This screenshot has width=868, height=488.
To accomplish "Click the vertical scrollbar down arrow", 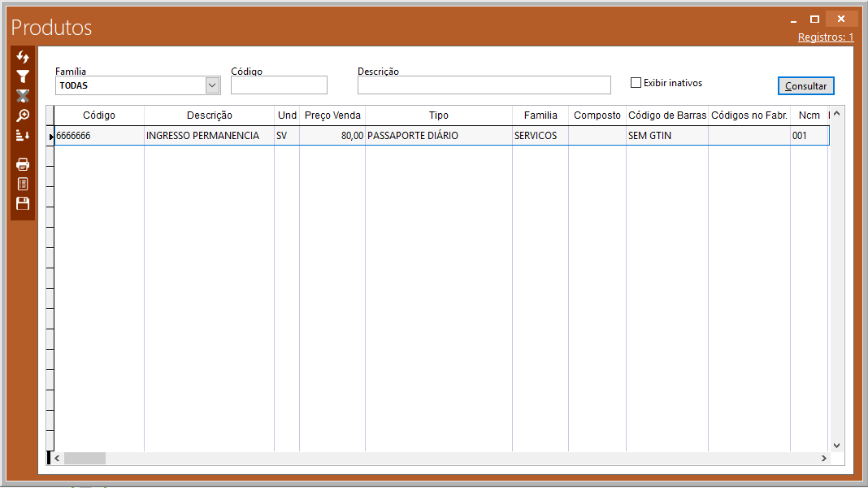I will coord(836,445).
